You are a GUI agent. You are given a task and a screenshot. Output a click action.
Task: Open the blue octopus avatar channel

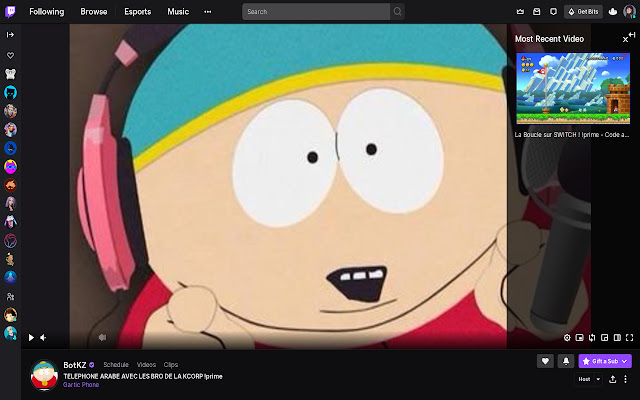[x=10, y=277]
